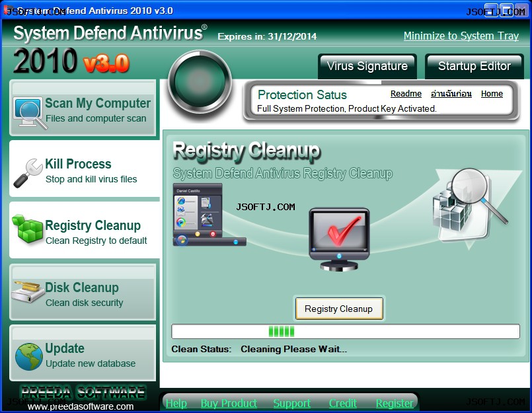
Task: Click the green Registry Cleanup cubes icon
Action: point(28,229)
